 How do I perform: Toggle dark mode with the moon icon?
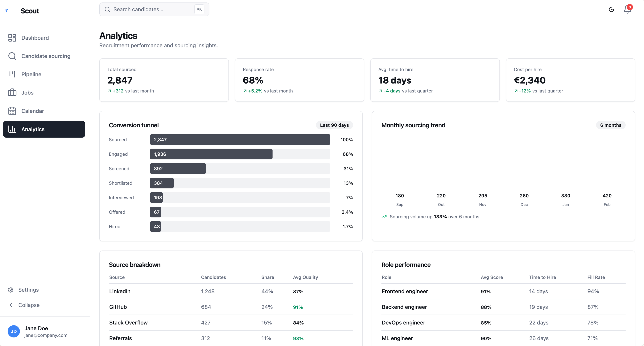[611, 9]
